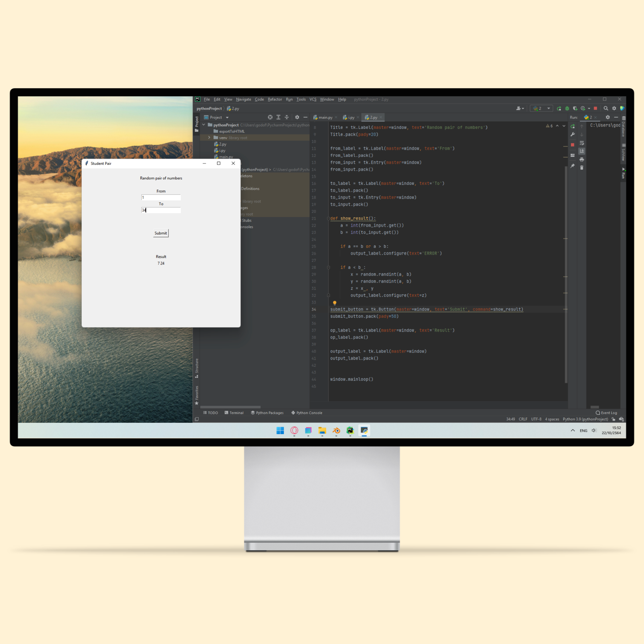Click the project tree horizontal scrollbar

(x=230, y=407)
